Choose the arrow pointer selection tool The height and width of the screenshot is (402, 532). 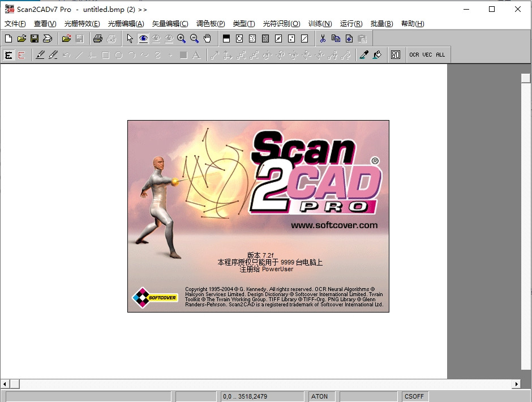130,39
